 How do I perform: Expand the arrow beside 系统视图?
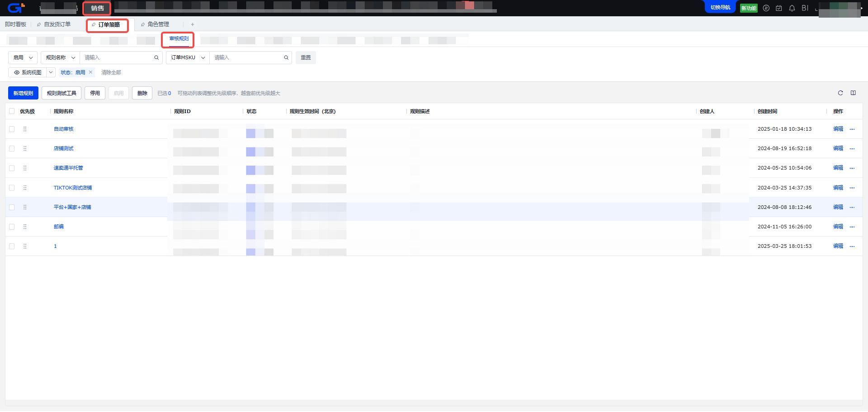pyautogui.click(x=51, y=72)
